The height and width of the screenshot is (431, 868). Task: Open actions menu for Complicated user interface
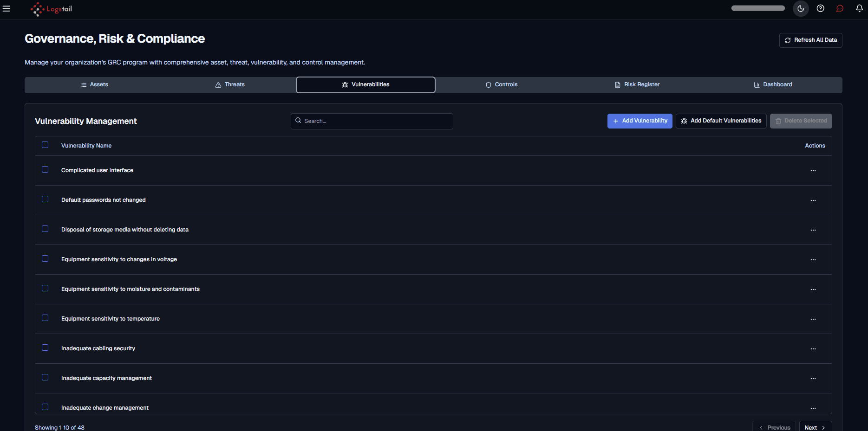[x=813, y=171]
